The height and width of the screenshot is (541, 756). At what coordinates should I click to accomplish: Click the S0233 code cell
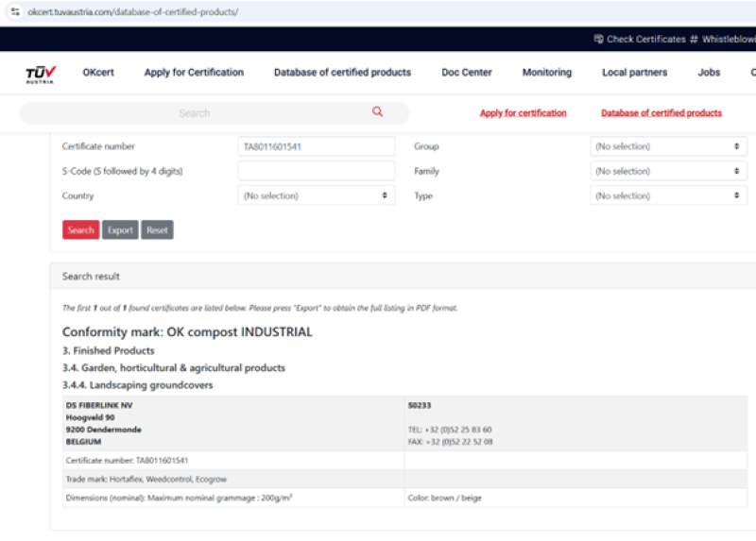(x=420, y=406)
